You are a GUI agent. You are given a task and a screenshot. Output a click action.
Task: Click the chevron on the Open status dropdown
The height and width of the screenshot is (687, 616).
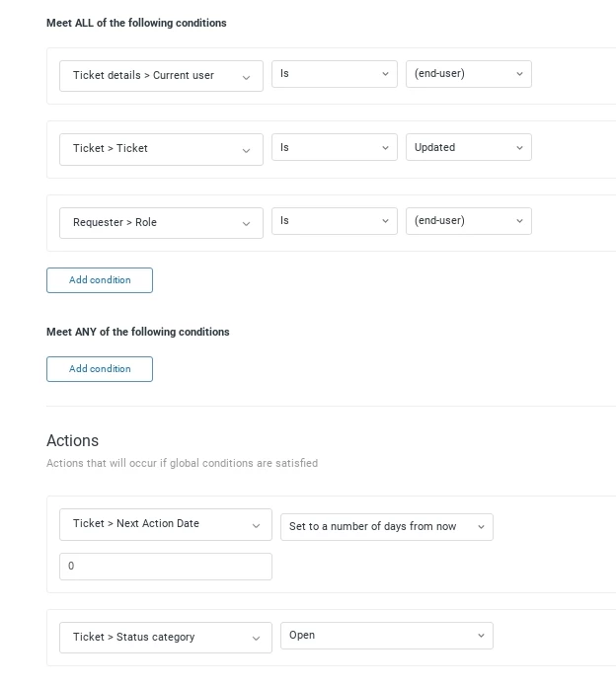point(481,636)
